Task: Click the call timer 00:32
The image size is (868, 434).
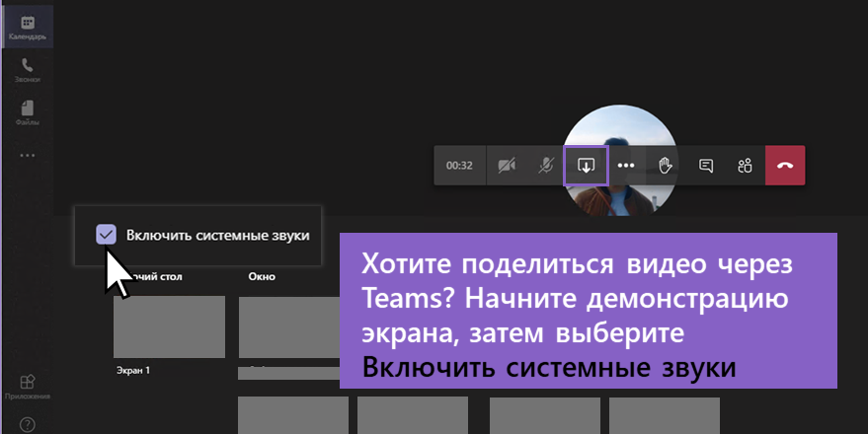Action: [x=459, y=166]
